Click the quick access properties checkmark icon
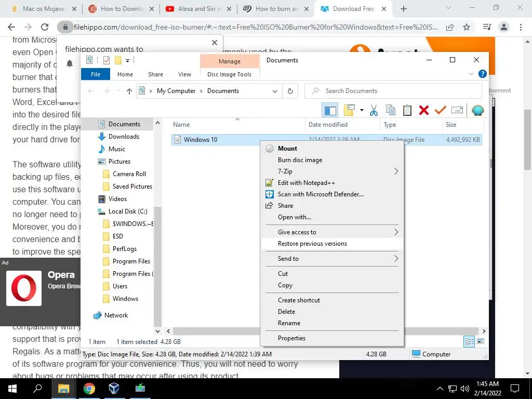The width and height of the screenshot is (532, 399). point(106,60)
